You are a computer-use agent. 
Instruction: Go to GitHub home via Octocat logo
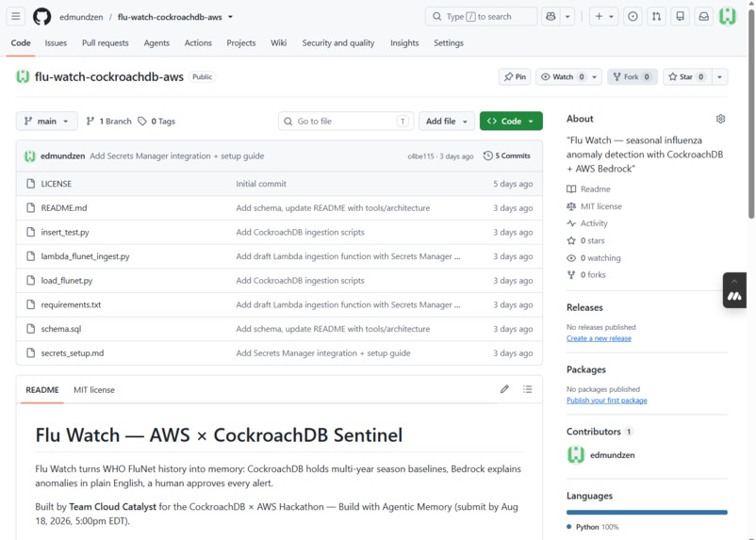(41, 16)
